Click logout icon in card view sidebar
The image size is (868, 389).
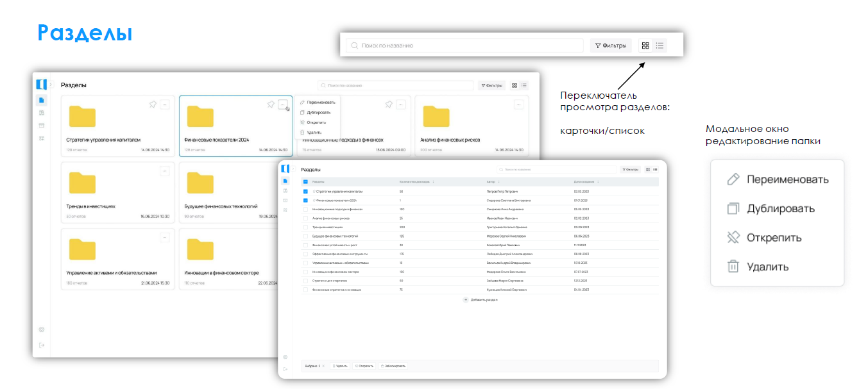(x=41, y=345)
